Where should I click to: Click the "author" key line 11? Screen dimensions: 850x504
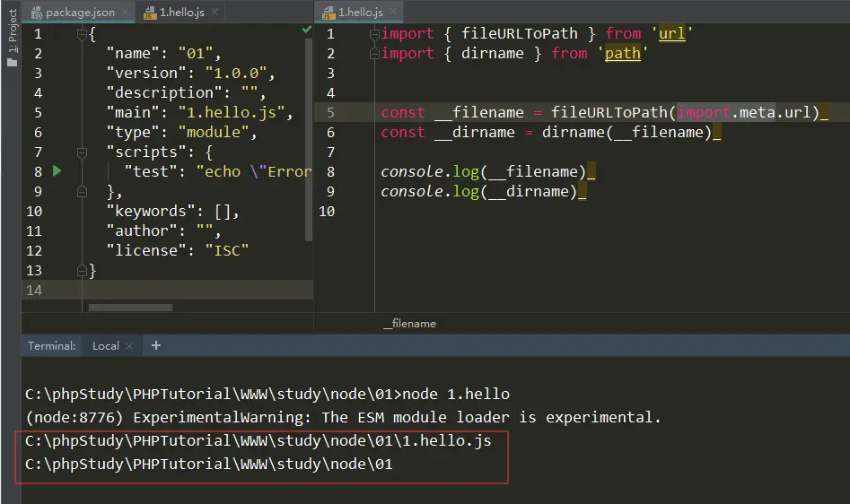coord(142,231)
